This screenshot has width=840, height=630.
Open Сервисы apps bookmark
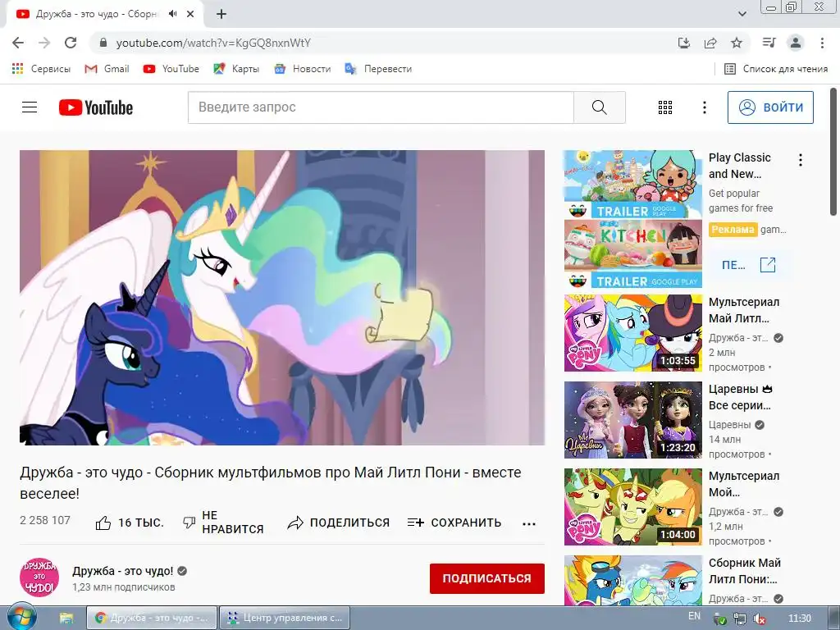(x=41, y=69)
